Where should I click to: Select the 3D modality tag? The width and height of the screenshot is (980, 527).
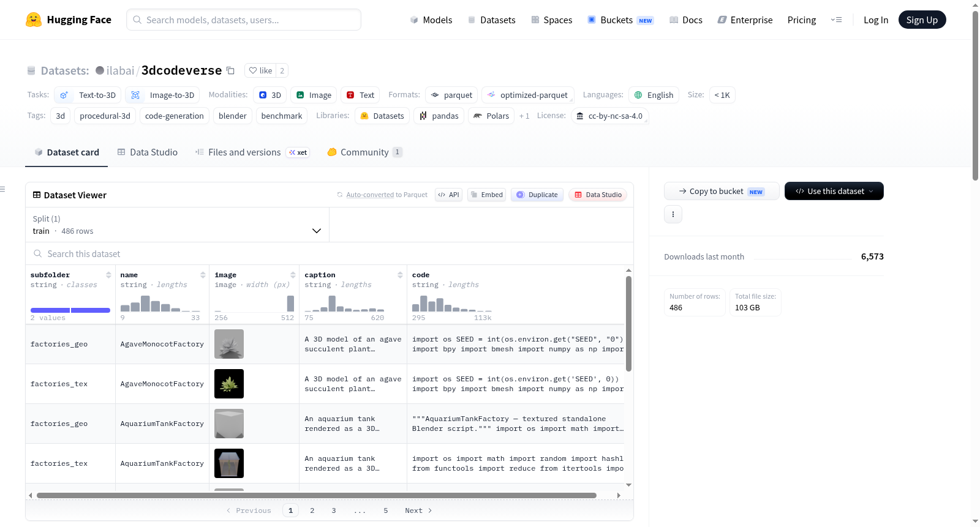click(x=269, y=95)
